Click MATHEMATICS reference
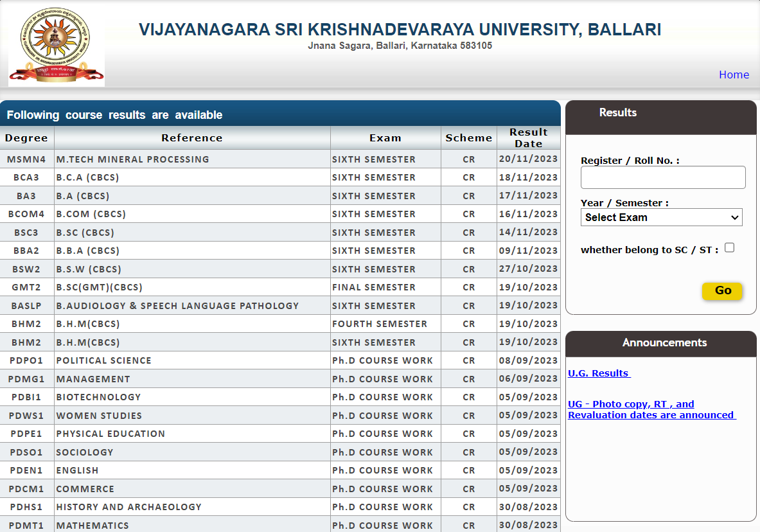760x532 pixels. click(93, 525)
